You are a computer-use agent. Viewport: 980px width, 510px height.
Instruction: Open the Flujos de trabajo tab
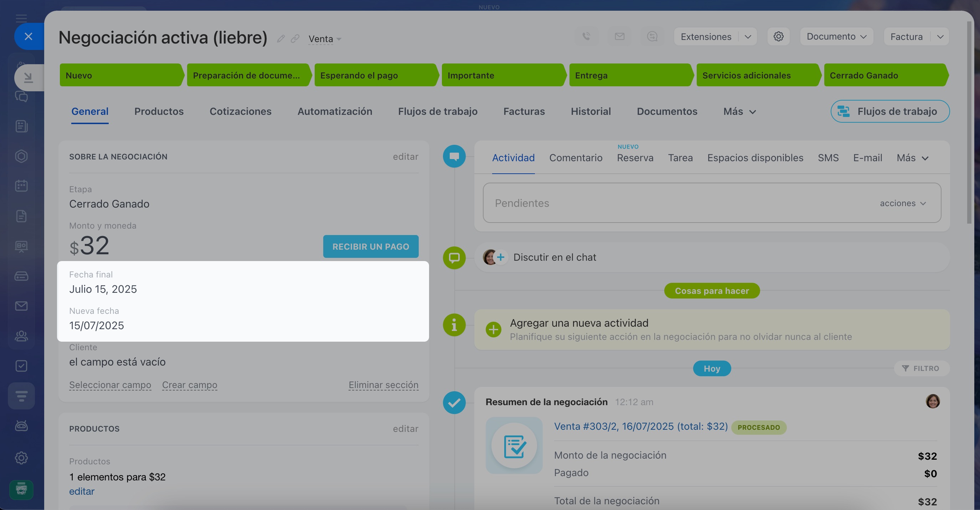438,112
